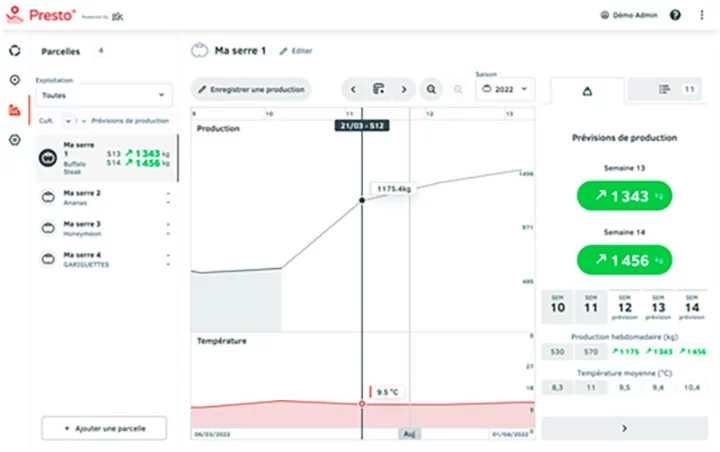Image resolution: width=720 pixels, height=452 pixels.
Task: Open the kebab menu in top right
Action: [701, 16]
